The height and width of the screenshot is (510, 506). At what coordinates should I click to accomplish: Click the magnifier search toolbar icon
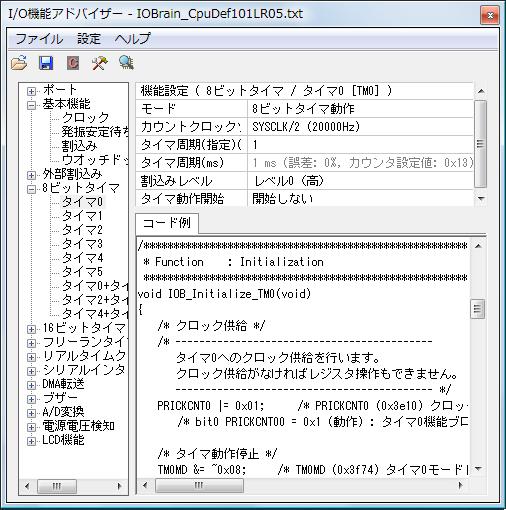pyautogui.click(x=126, y=62)
